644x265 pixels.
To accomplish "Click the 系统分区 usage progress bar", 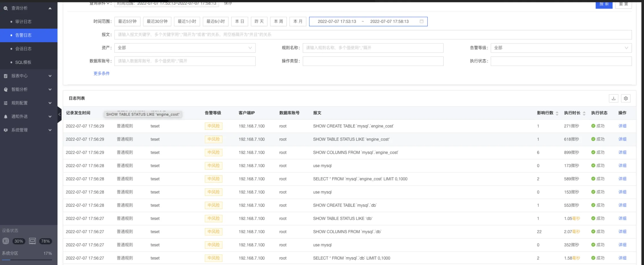I will (27, 260).
